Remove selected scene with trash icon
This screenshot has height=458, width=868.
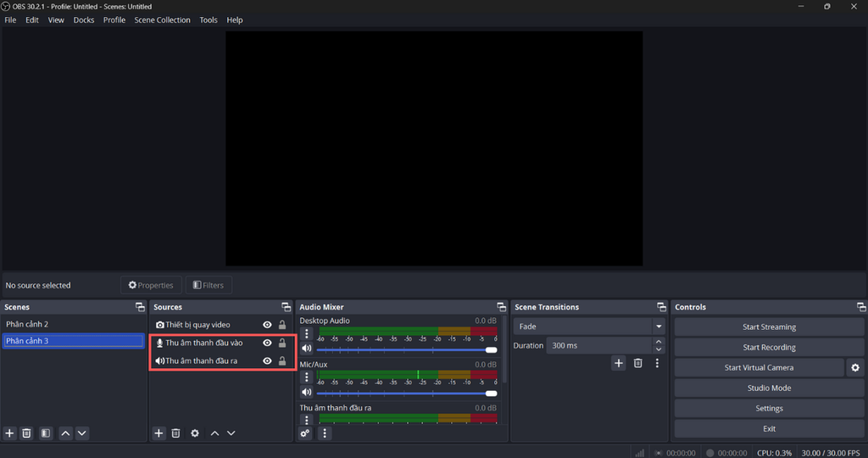26,433
